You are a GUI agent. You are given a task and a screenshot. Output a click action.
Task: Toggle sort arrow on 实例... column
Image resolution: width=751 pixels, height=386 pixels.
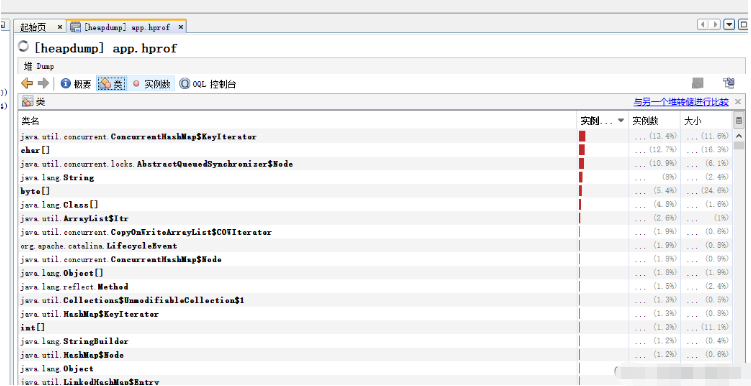click(621, 121)
